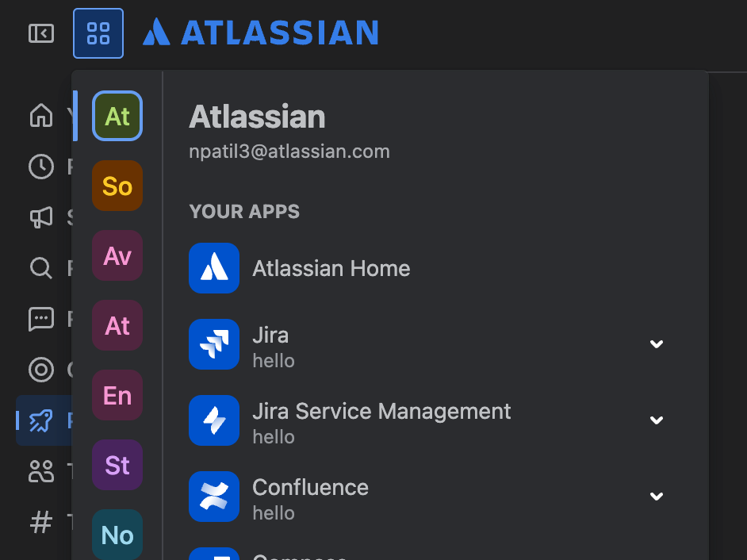Open Atlassian Home from Your Apps

[x=300, y=268]
